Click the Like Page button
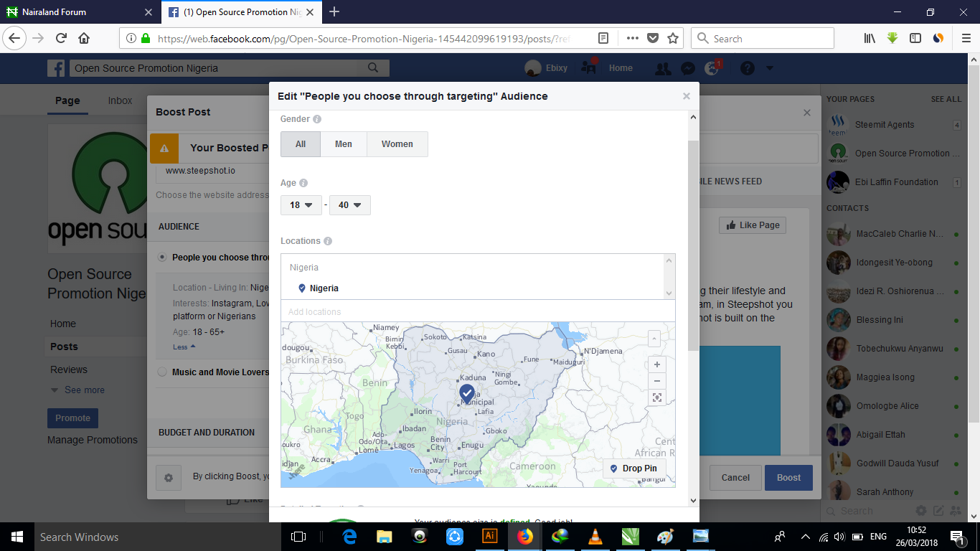This screenshot has width=980, height=551. click(753, 225)
